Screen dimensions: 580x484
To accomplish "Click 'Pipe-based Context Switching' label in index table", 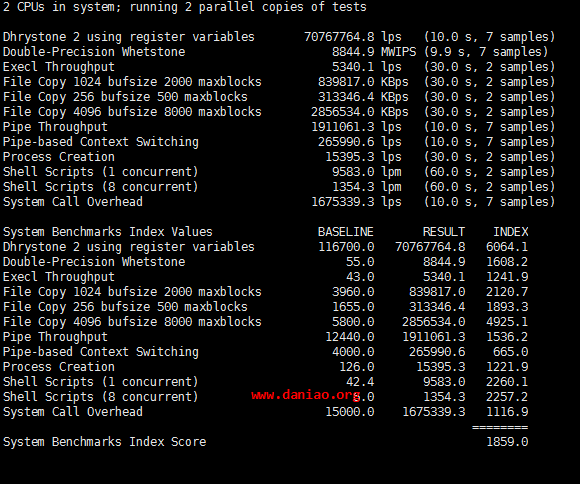I will coord(101,352).
